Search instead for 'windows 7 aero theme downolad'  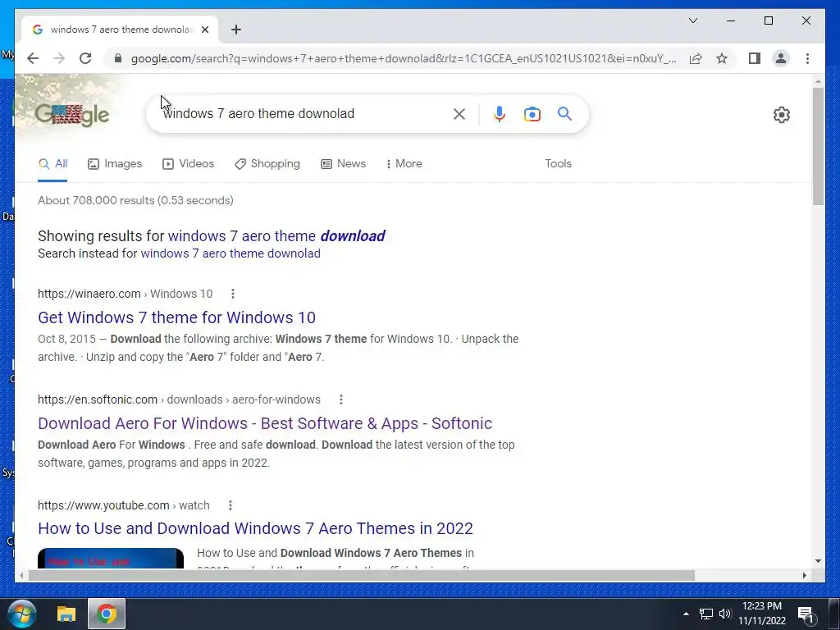pyautogui.click(x=231, y=253)
